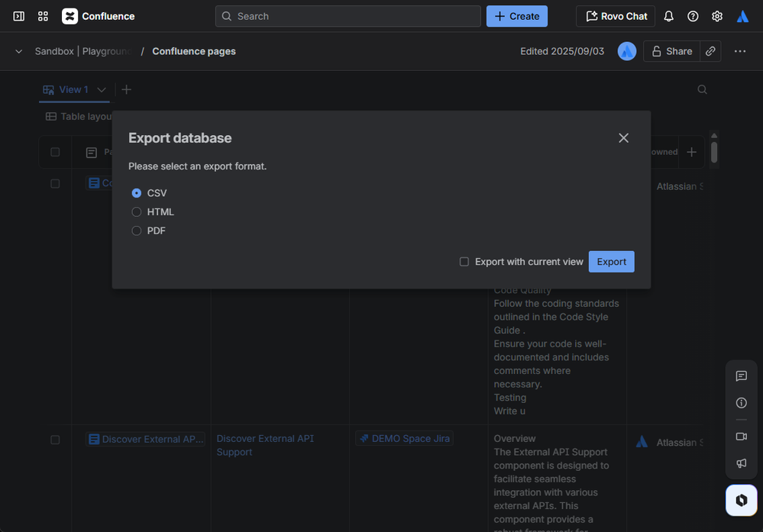Viewport: 763px width, 532px height.
Task: Expand the Sandbox breadcrumb chevron
Action: (x=19, y=51)
